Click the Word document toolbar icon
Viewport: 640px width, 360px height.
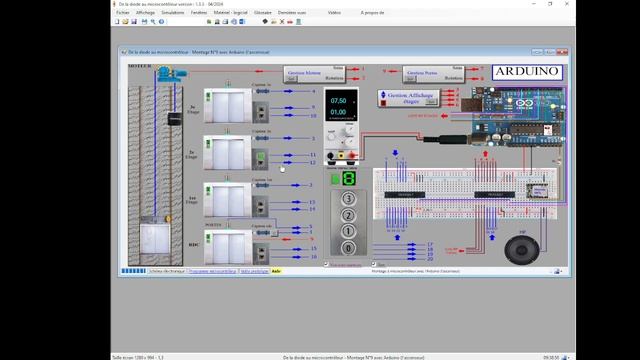[242, 22]
